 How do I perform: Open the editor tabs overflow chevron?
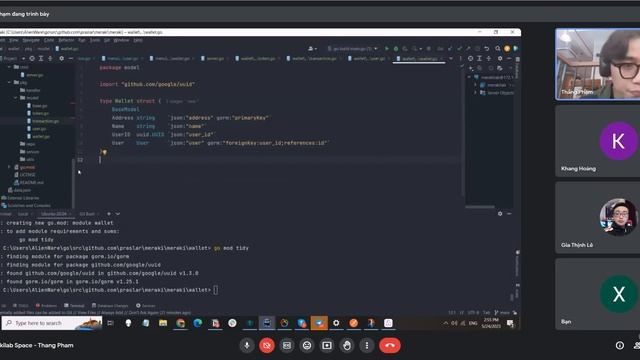(x=451, y=58)
